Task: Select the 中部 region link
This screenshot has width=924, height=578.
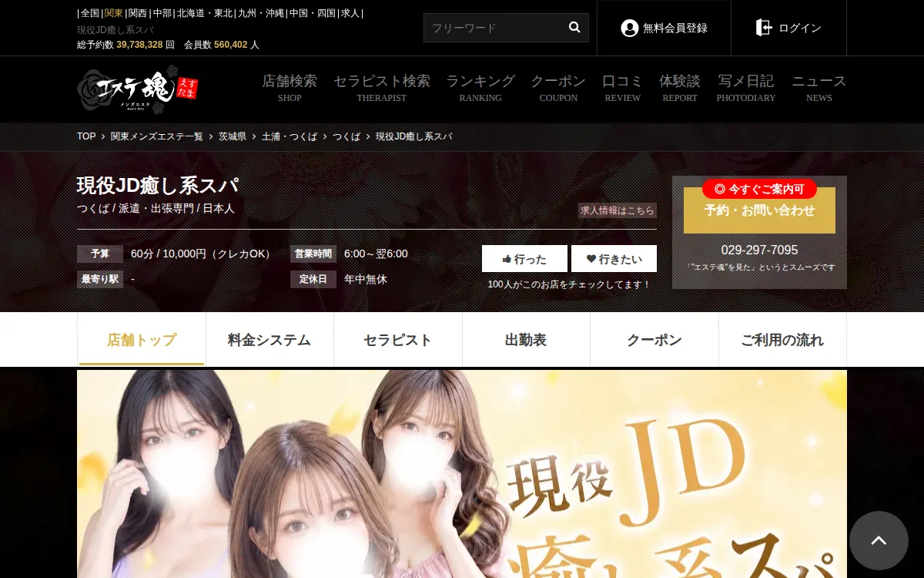Action: point(162,13)
